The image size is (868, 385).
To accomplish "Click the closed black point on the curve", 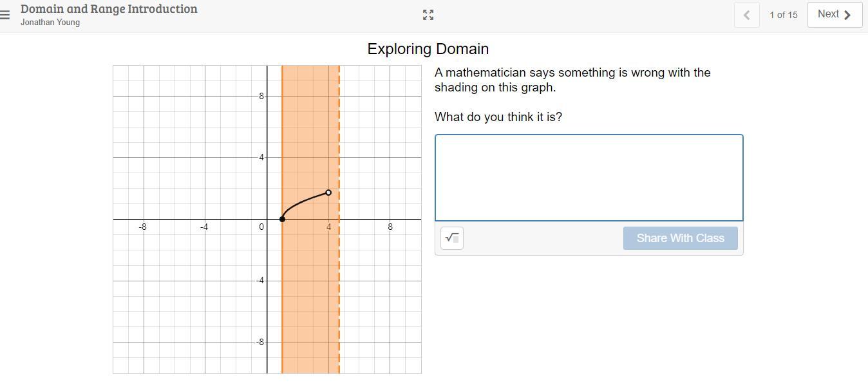I will coord(282,219).
